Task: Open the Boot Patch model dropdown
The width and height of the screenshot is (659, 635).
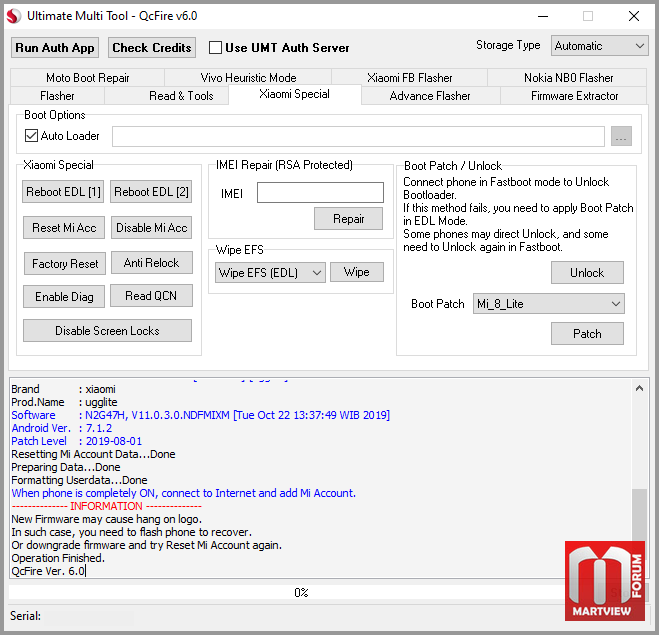Action: click(x=548, y=304)
